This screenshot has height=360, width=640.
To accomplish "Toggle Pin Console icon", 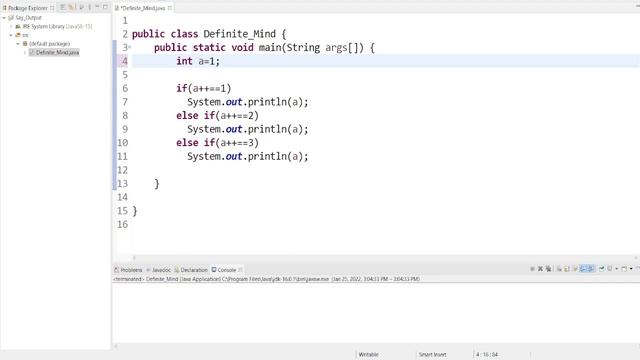I will 601,269.
